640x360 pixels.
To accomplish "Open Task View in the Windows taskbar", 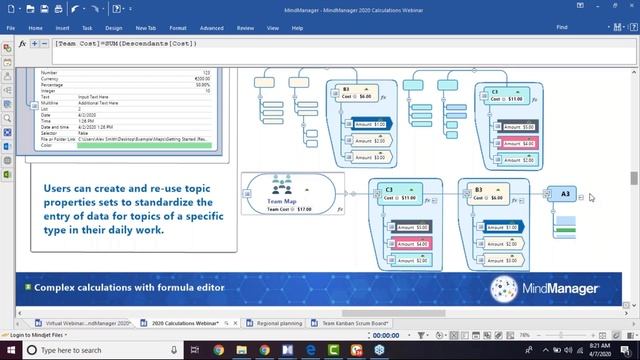I will [195, 350].
